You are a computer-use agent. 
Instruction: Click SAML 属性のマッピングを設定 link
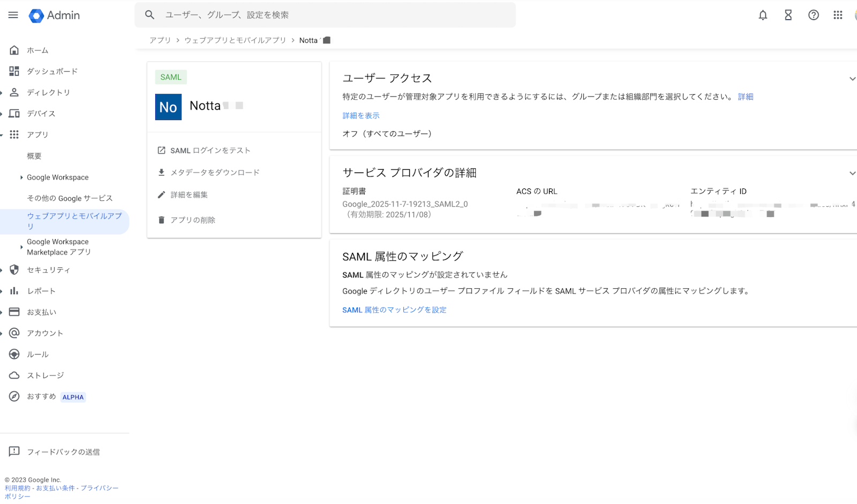click(x=394, y=310)
